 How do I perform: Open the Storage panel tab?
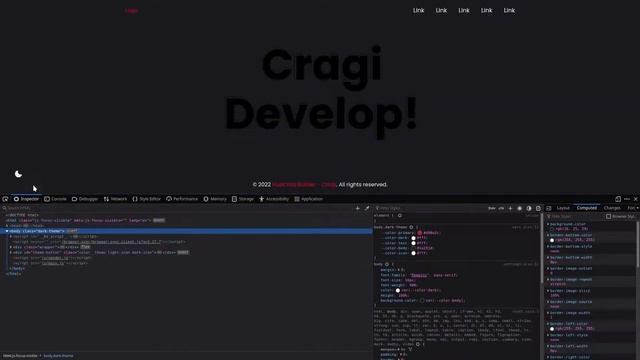(243, 199)
